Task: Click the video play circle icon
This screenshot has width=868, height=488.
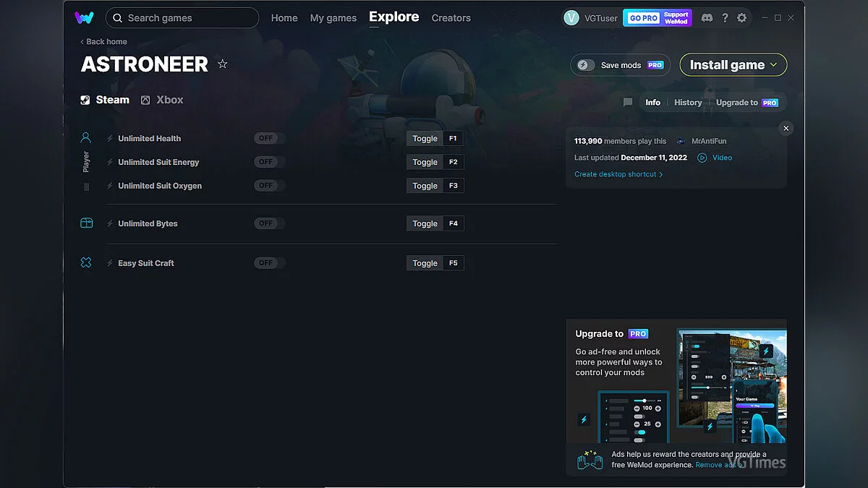Action: click(702, 158)
